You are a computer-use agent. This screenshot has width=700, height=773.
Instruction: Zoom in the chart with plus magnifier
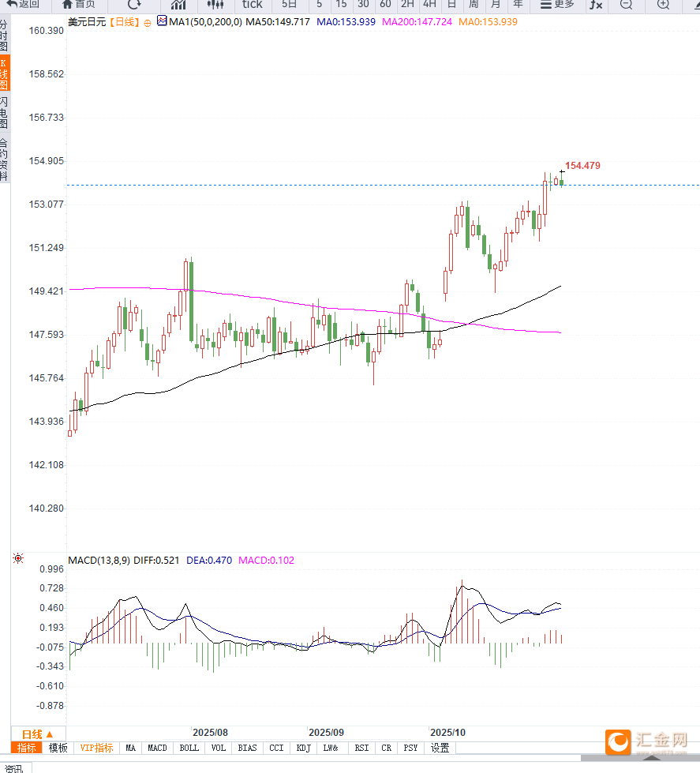click(664, 5)
